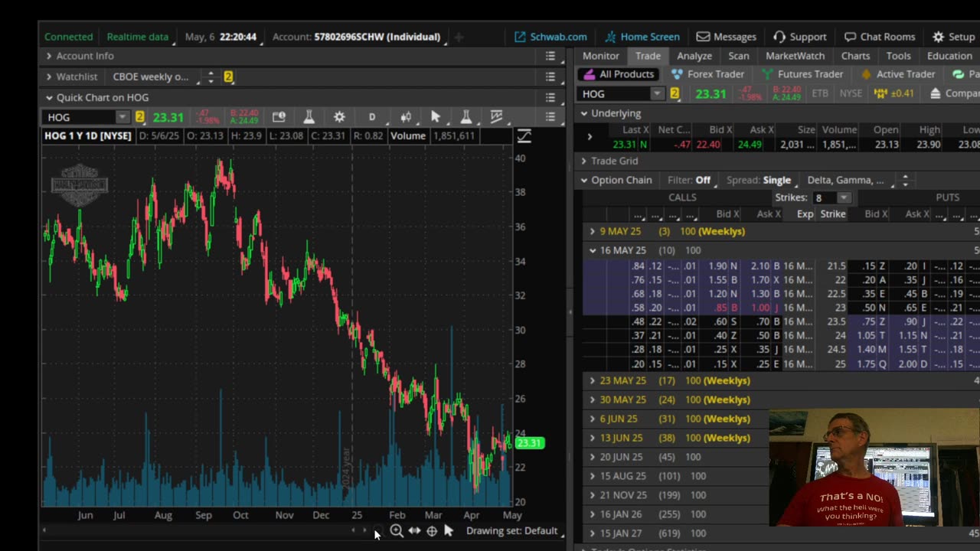Click the yellow market maker move icon
Screen dimensions: 980x551
(x=880, y=93)
